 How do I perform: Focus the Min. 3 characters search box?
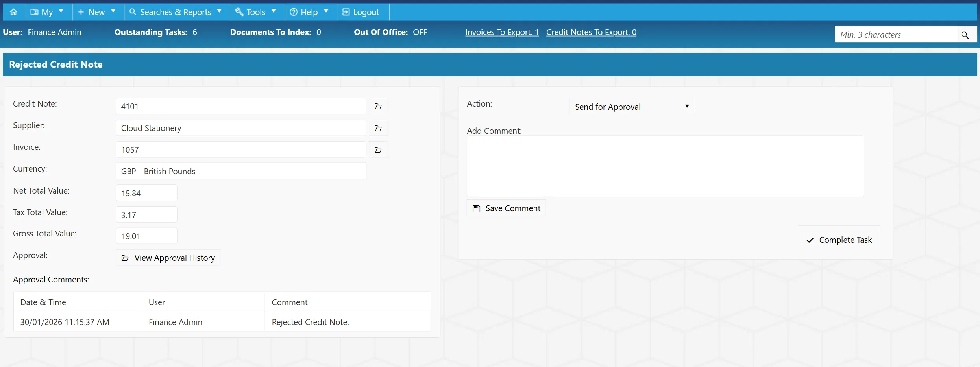tap(896, 35)
